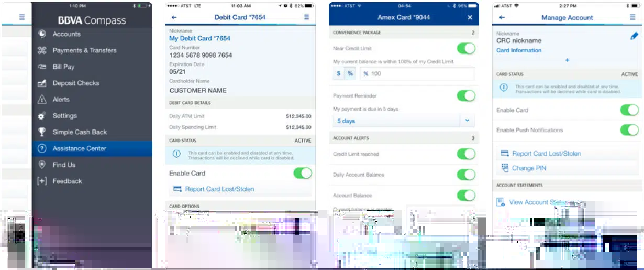The image size is (644, 270).
Task: Click the pencil edit icon beside CRC nickname
Action: 634,36
